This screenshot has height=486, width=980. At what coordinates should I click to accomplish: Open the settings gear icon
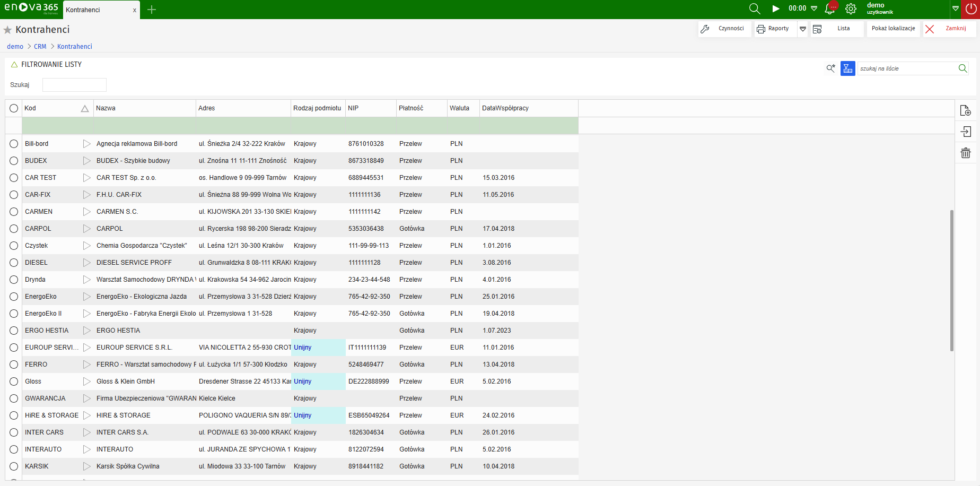851,9
